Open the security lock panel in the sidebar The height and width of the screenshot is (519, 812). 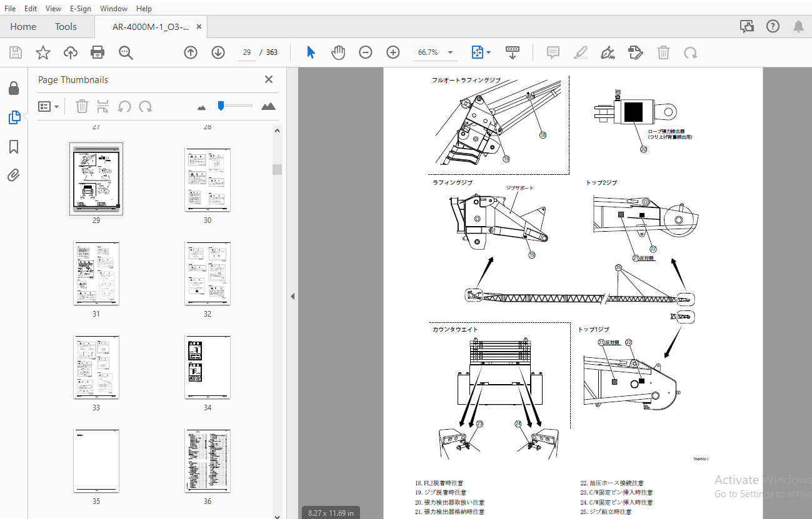14,88
